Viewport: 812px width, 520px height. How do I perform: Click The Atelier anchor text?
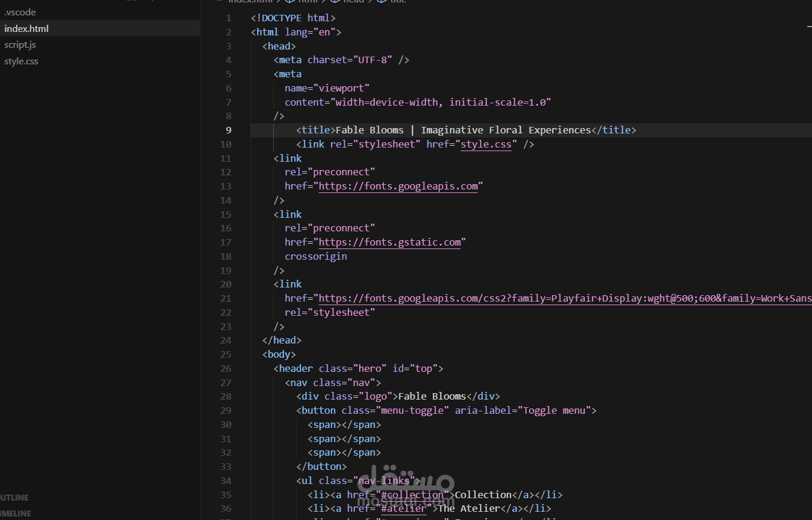click(x=469, y=508)
